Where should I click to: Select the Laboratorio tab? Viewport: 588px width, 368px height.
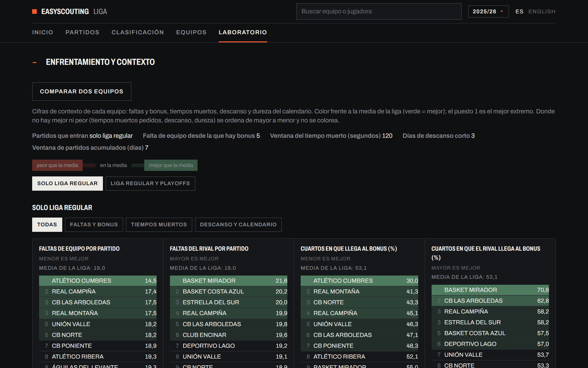(x=243, y=32)
